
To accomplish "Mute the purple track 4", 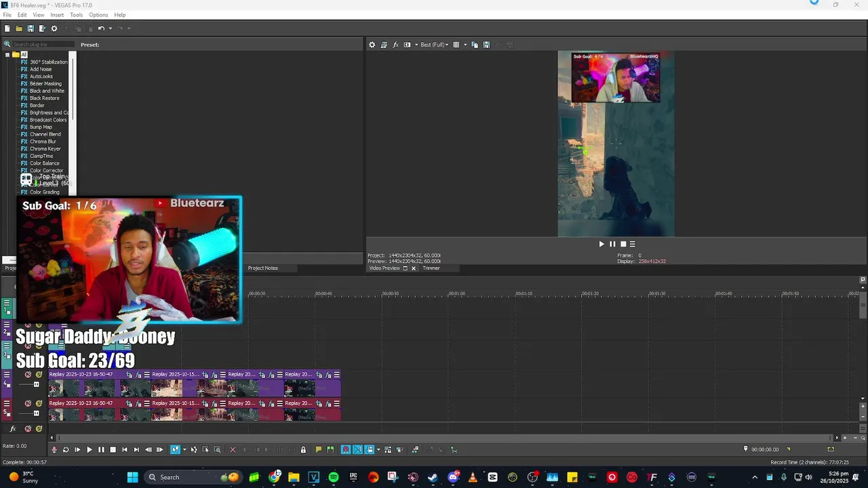I will (28, 374).
